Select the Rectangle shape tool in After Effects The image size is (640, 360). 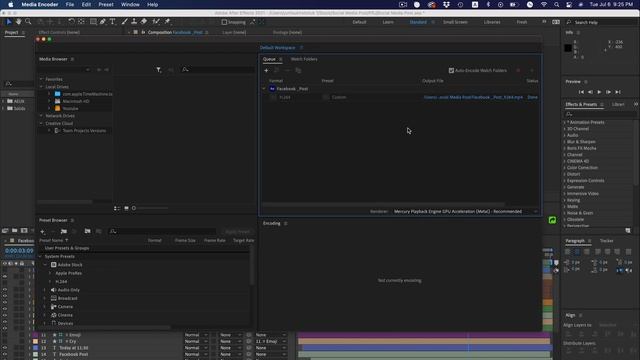93,22
